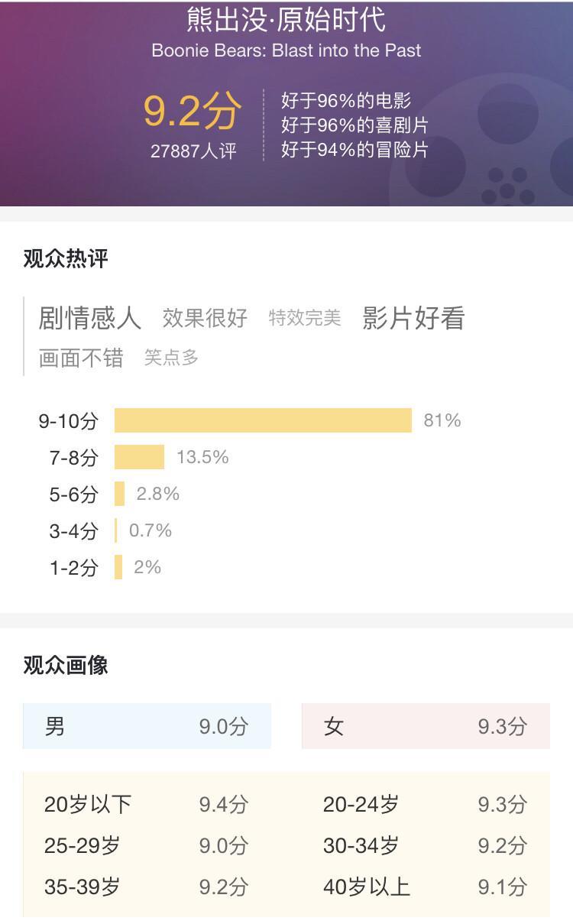Viewport: 573px width, 924px height.
Task: Select the 特效完美 review tag
Action: click(305, 317)
